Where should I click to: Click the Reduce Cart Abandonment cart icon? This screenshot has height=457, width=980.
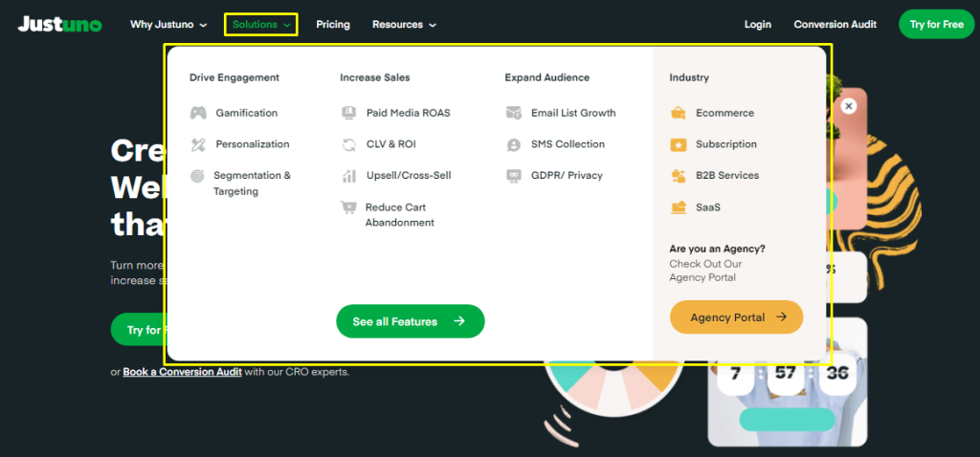coord(348,207)
